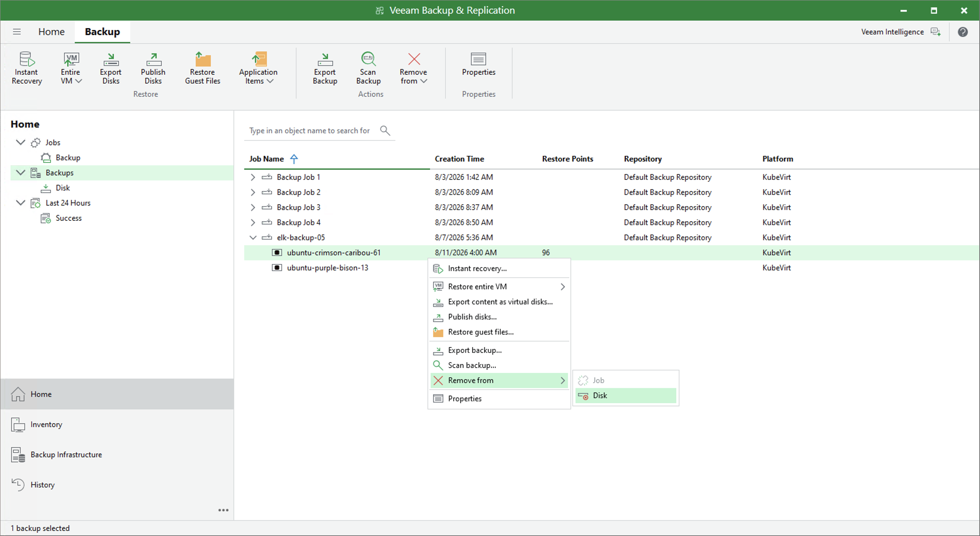Screen dimensions: 980x536
Task: Click the search magnifier icon
Action: coord(385,130)
